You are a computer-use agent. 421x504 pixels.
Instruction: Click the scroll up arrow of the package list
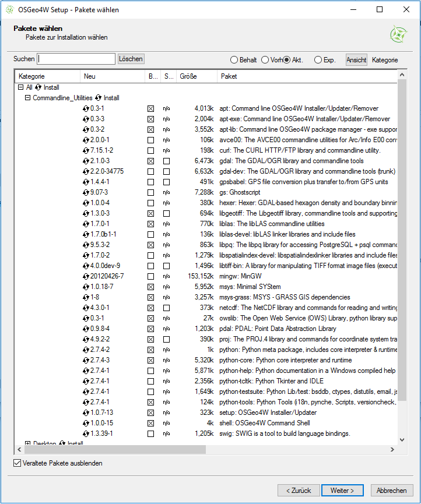tap(402, 75)
